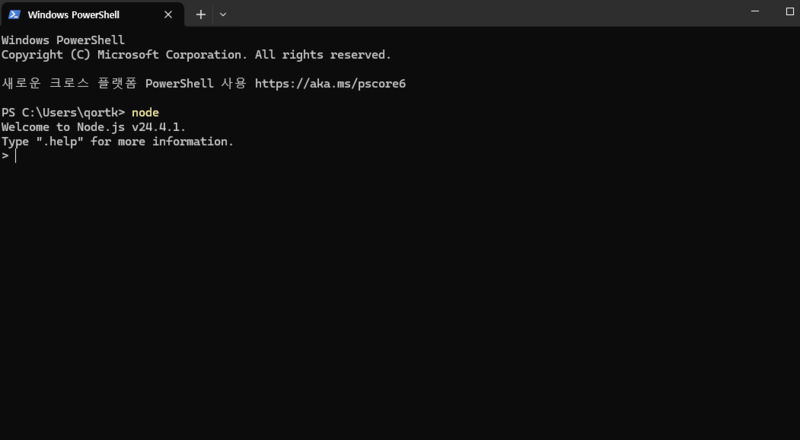This screenshot has width=800, height=440.
Task: Open a new tab with the plus button
Action: [x=201, y=15]
